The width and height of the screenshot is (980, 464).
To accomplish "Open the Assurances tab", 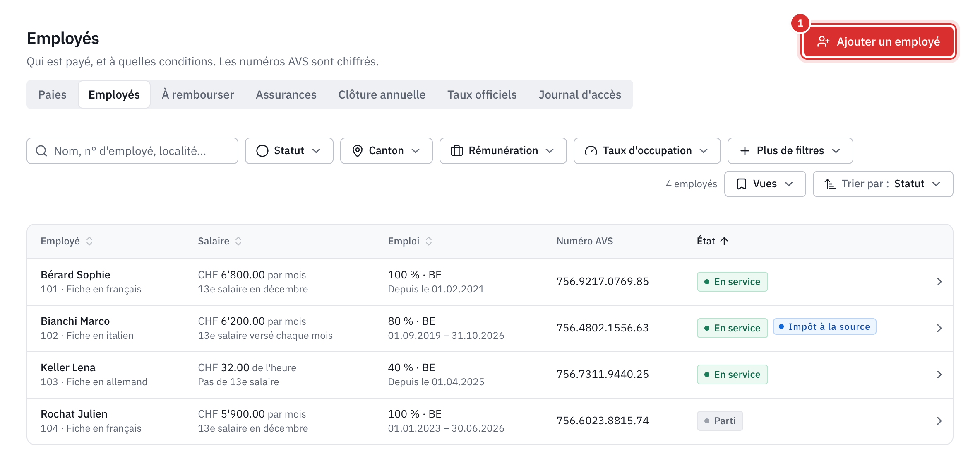I will (x=286, y=94).
